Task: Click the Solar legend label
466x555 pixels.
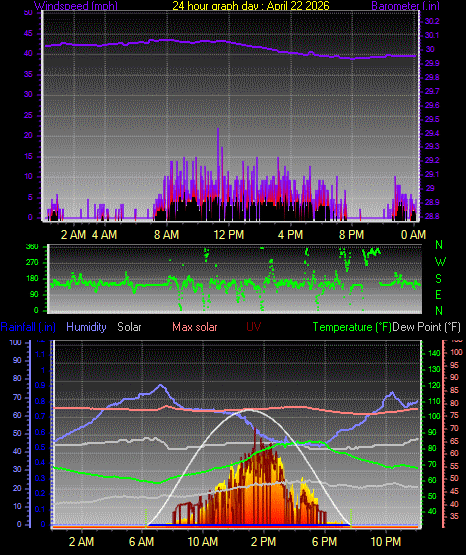Action: 129,327
